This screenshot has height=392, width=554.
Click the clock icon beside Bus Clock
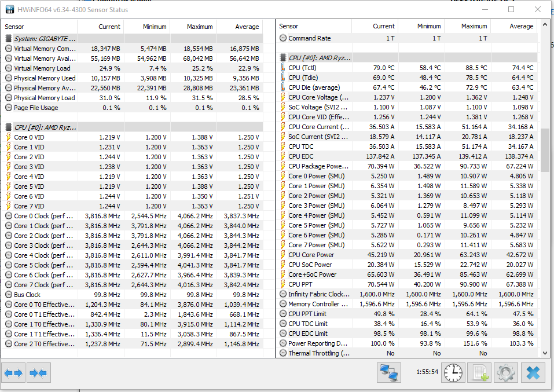[9, 295]
